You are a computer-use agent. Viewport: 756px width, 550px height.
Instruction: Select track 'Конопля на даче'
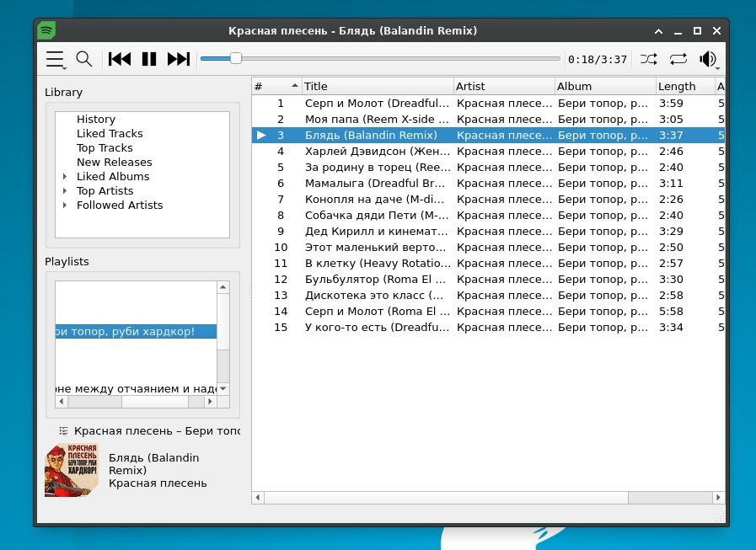(488, 199)
